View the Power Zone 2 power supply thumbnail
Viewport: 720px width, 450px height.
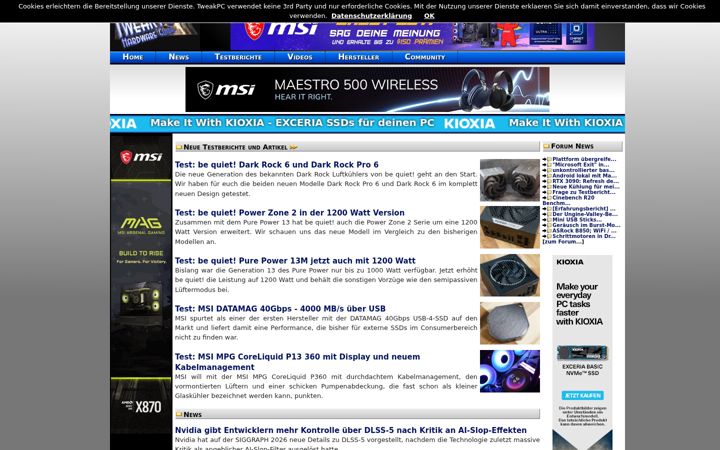tap(510, 227)
